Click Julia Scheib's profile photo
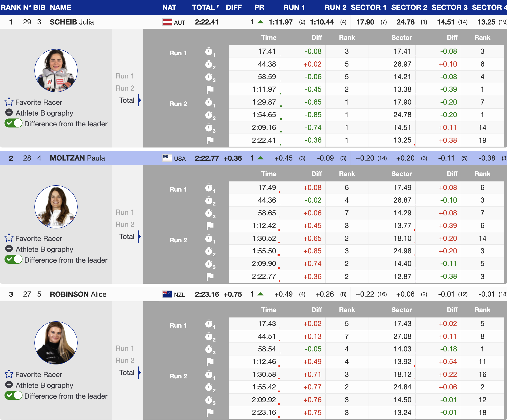This screenshot has height=420, width=507. [56, 70]
